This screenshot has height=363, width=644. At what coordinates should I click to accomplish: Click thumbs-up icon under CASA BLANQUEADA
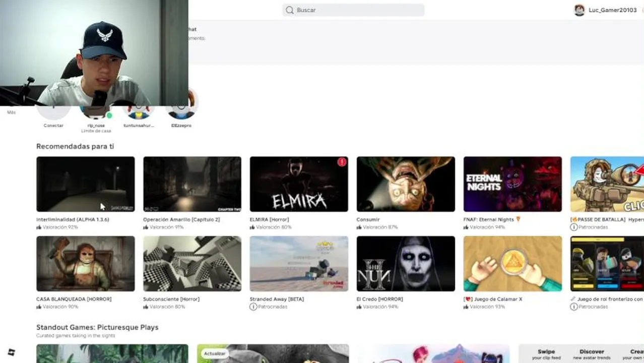coord(39,307)
